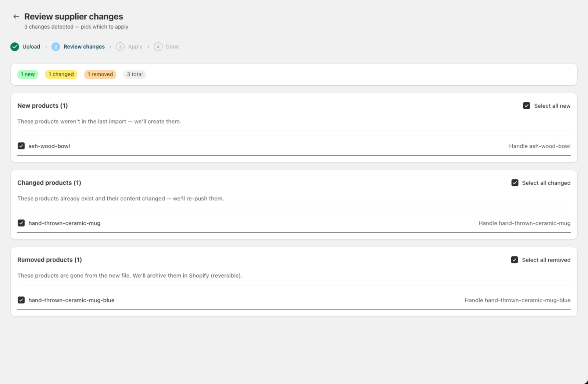This screenshot has width=588, height=384.
Task: Click the Changed products (1) heading
Action: pos(49,183)
